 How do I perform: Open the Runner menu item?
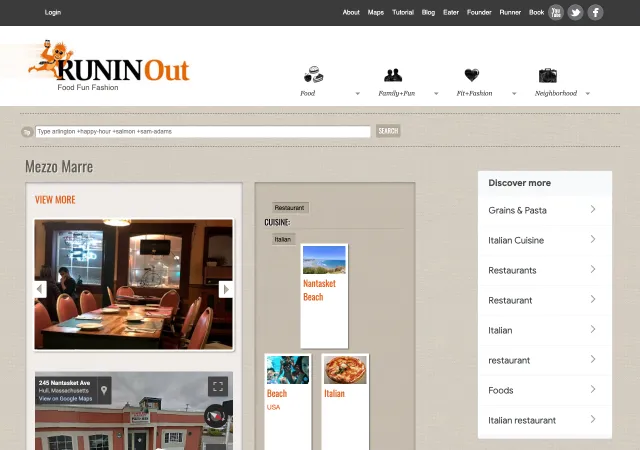coord(510,13)
